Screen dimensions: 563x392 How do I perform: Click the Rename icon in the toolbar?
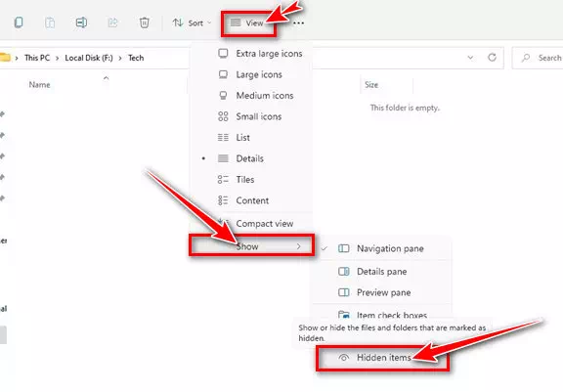point(81,22)
